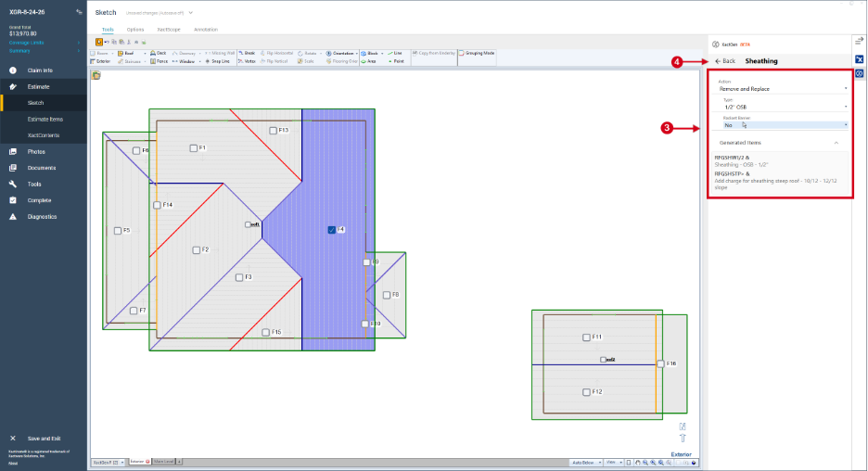The image size is (868, 471).
Task: Click the Deck tool icon
Action: (x=153, y=53)
